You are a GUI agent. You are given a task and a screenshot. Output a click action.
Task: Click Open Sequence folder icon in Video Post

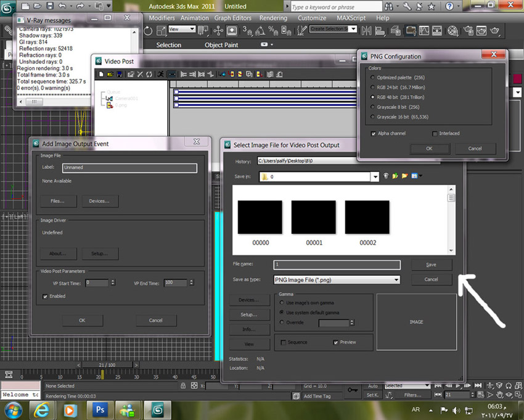pyautogui.click(x=110, y=74)
